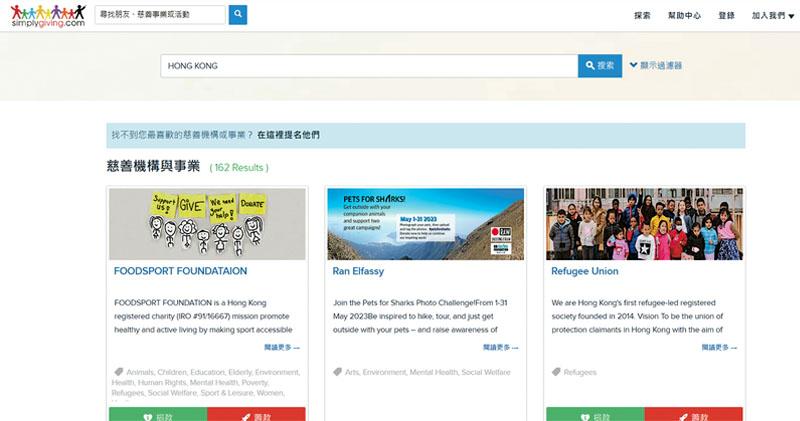Open the Refugee Union group photo
Viewport: 800px width, 421px height.
click(x=644, y=223)
